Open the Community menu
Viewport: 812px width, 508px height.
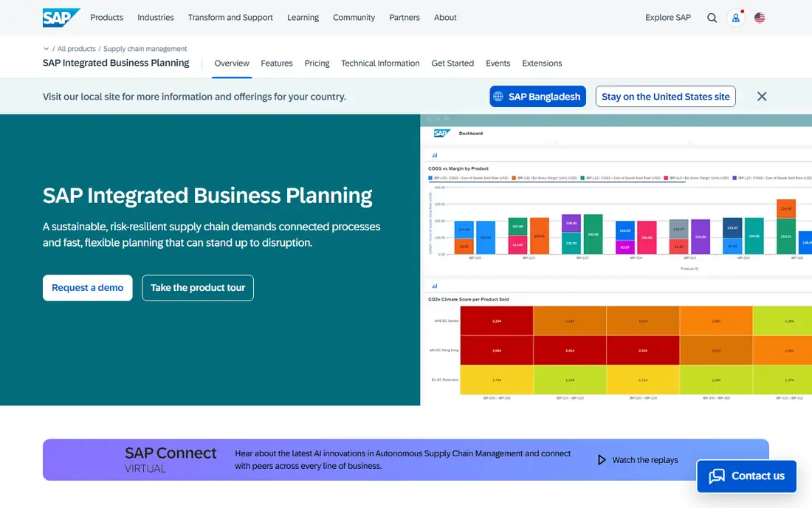[x=354, y=18]
